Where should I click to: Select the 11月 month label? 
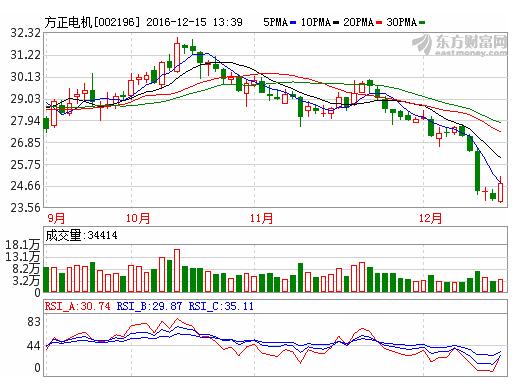coord(262,218)
